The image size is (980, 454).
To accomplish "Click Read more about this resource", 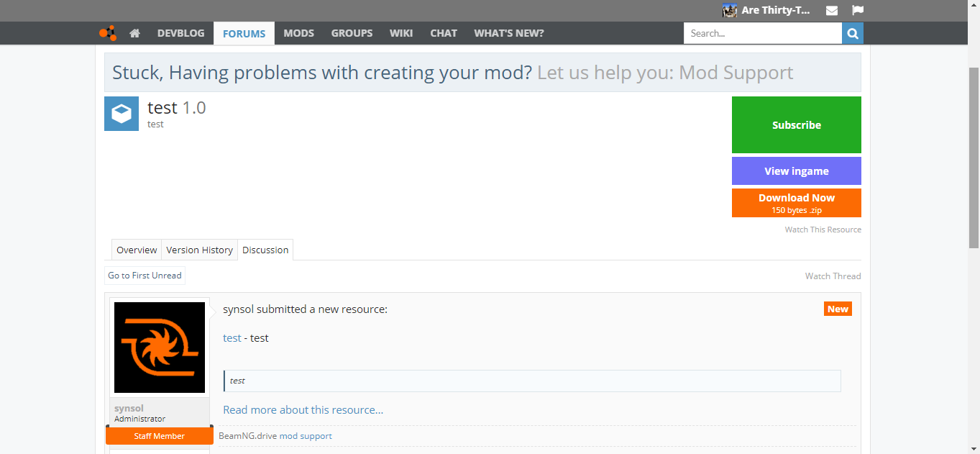I will click(303, 410).
